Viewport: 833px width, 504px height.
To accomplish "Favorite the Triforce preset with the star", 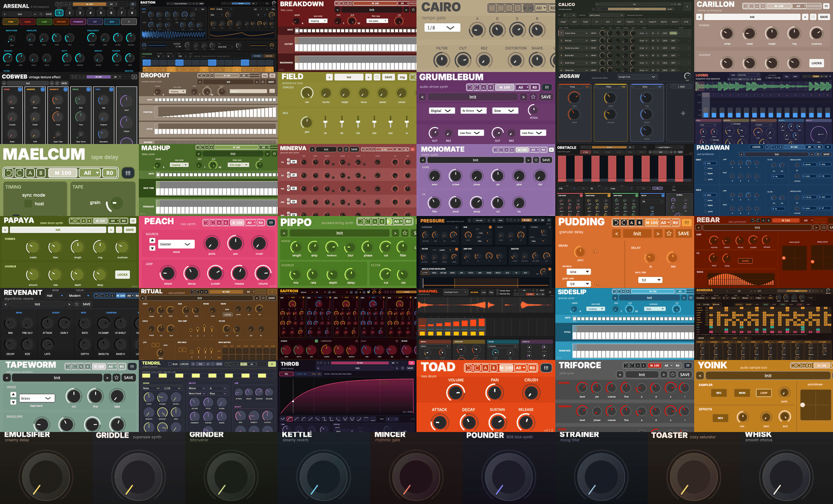I will point(672,374).
